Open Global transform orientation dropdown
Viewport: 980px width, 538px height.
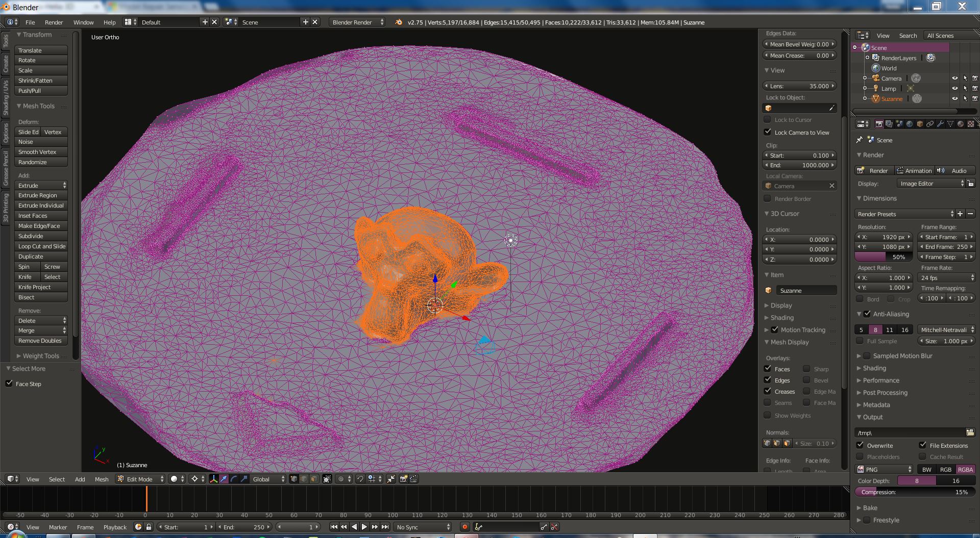(x=268, y=479)
